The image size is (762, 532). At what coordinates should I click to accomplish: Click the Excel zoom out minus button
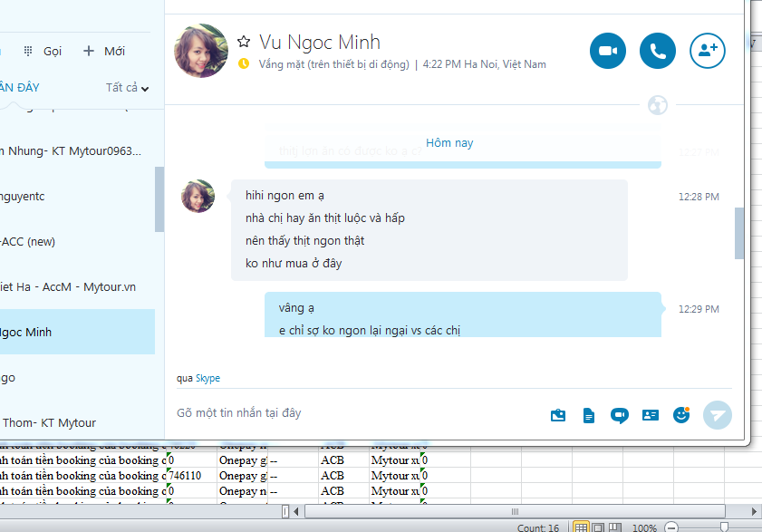(670, 527)
